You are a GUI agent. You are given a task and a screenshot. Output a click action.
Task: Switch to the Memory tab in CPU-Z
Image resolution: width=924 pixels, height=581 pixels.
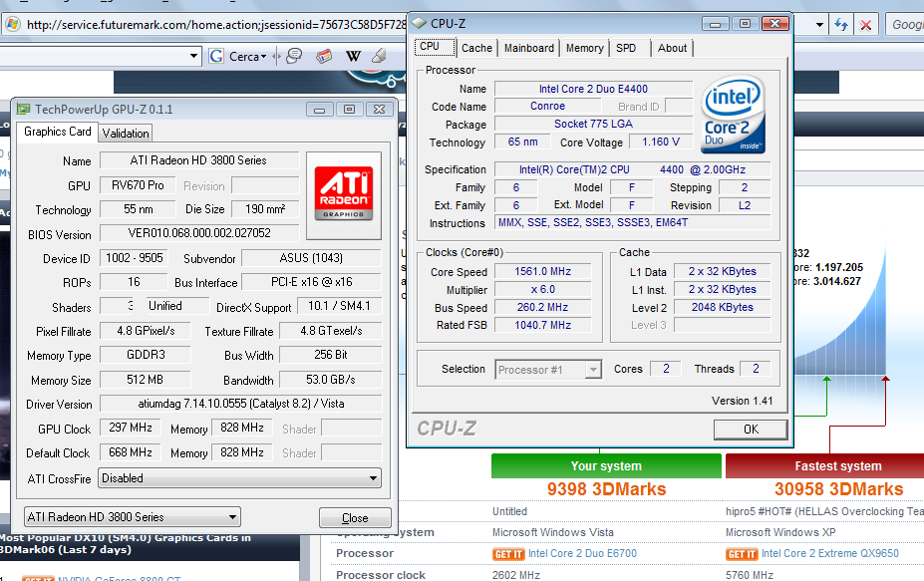pyautogui.click(x=584, y=48)
